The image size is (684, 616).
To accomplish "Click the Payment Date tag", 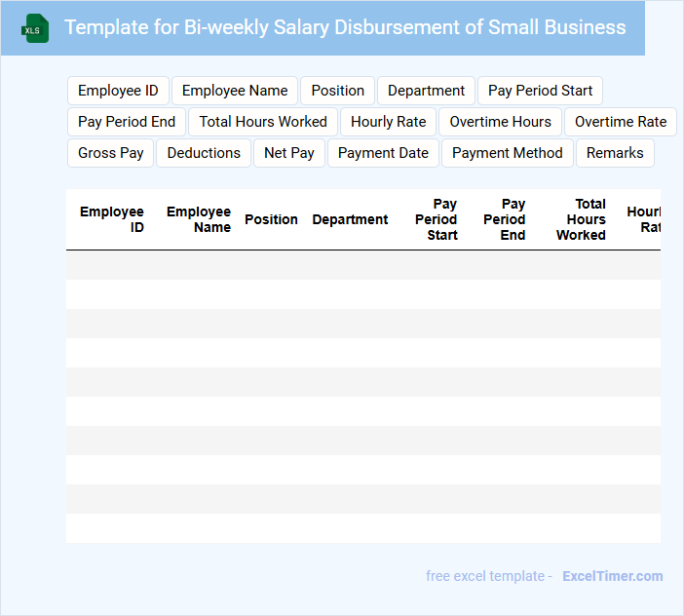I will [x=383, y=153].
